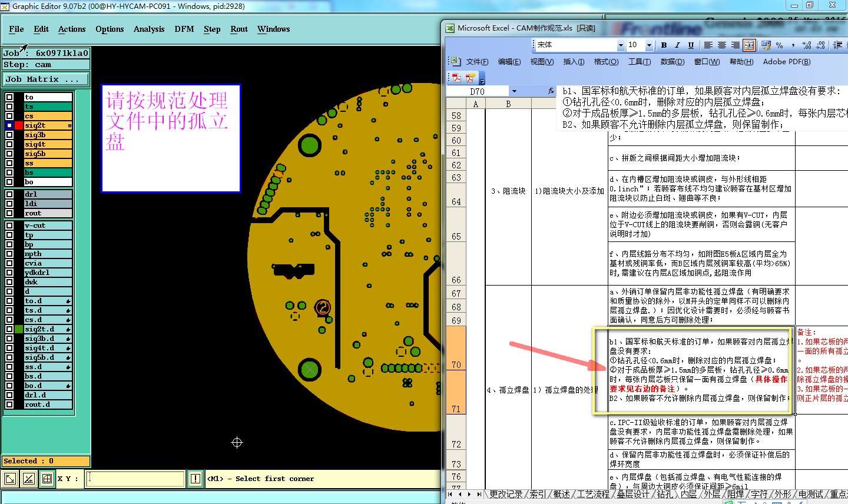
Task: Click the Bold button in Excel toolbar
Action: tap(664, 45)
